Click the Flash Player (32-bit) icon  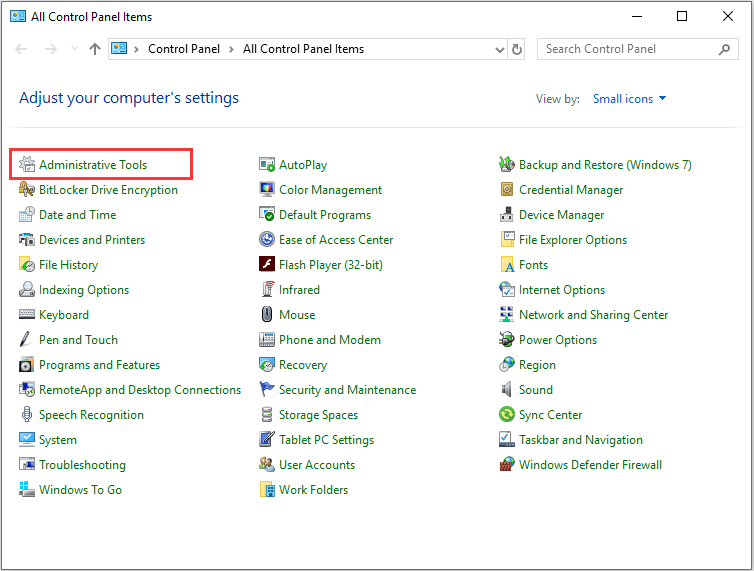[267, 265]
